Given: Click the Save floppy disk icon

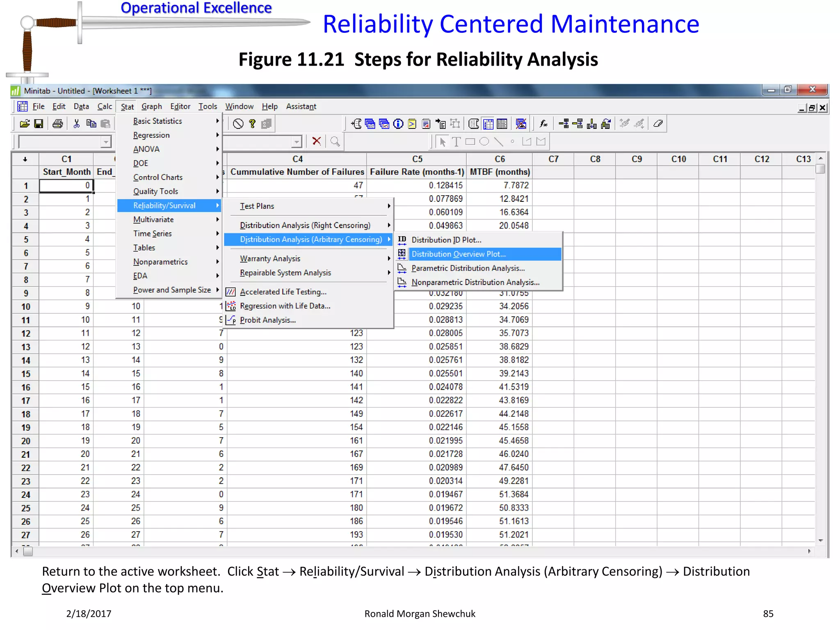Looking at the screenshot, I should point(39,124).
